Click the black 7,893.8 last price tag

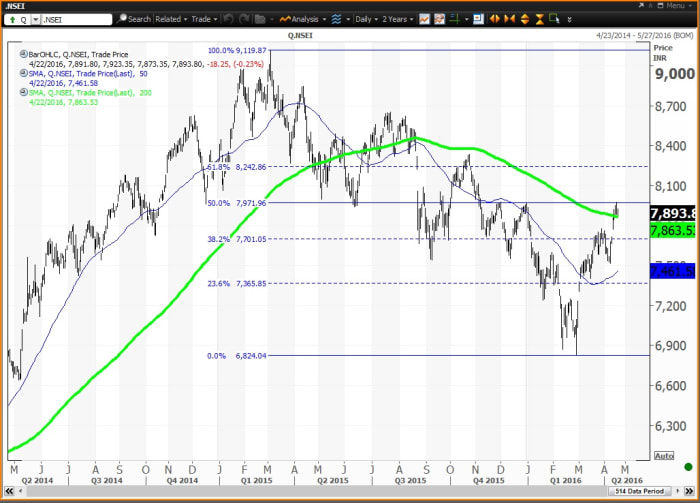click(x=673, y=214)
